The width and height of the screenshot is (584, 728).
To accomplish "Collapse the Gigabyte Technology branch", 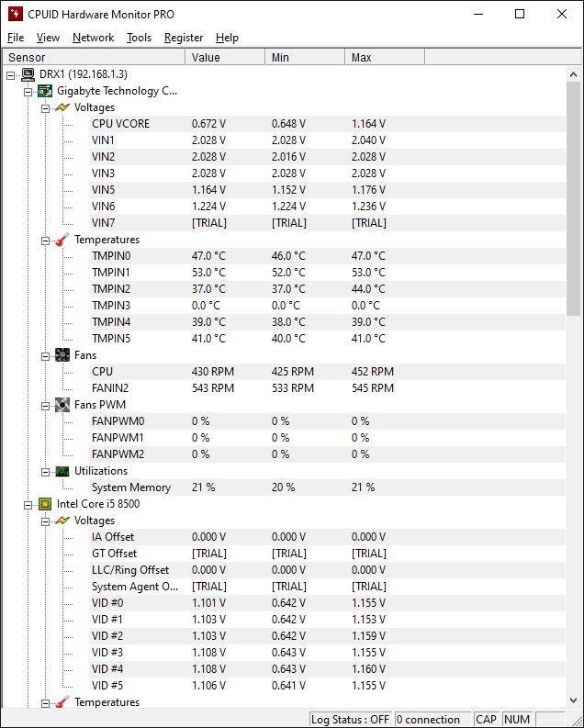I will click(28, 92).
